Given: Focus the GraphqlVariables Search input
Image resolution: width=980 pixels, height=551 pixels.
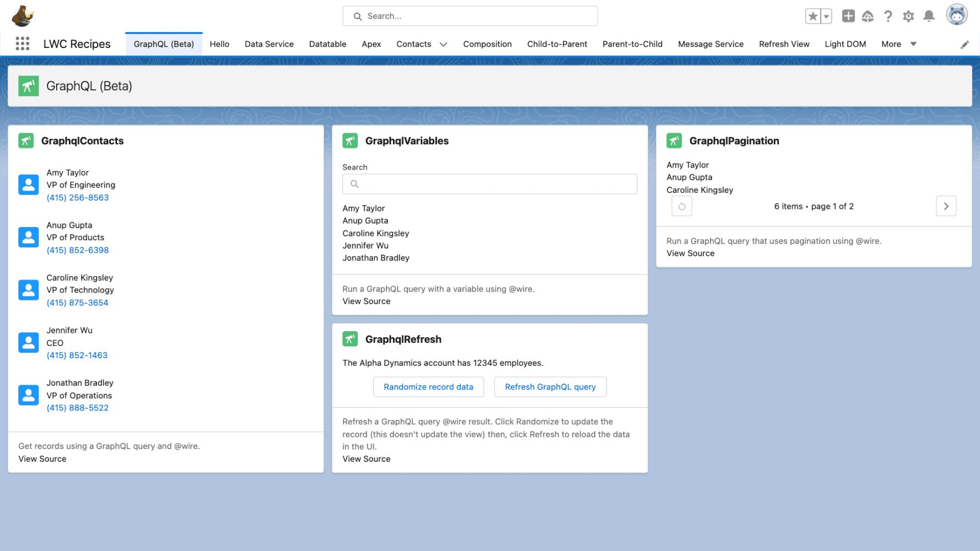Looking at the screenshot, I should 489,184.
